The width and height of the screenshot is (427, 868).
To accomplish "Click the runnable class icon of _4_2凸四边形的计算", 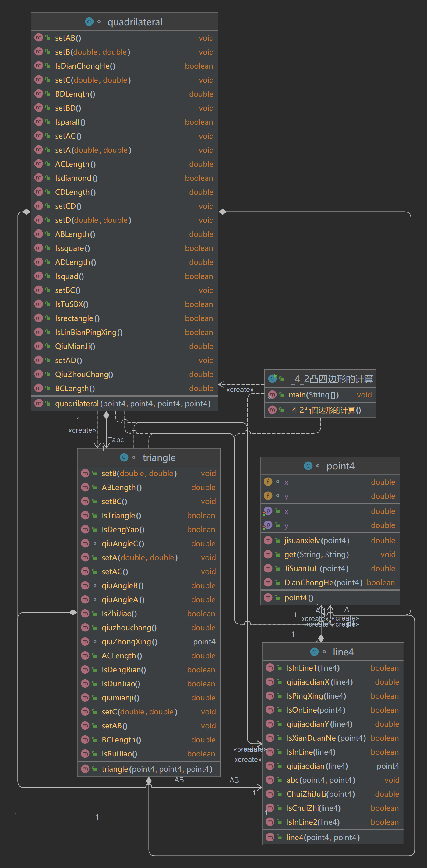I will point(272,379).
